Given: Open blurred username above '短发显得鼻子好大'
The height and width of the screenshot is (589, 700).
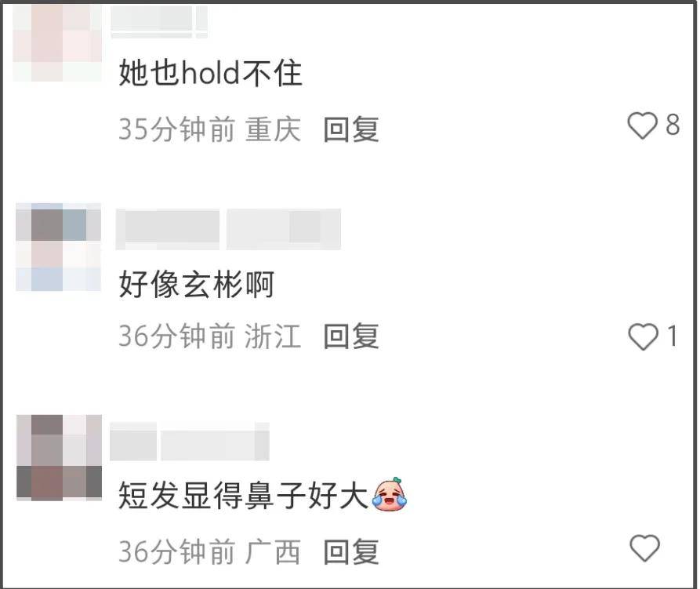Looking at the screenshot, I should point(190,442).
